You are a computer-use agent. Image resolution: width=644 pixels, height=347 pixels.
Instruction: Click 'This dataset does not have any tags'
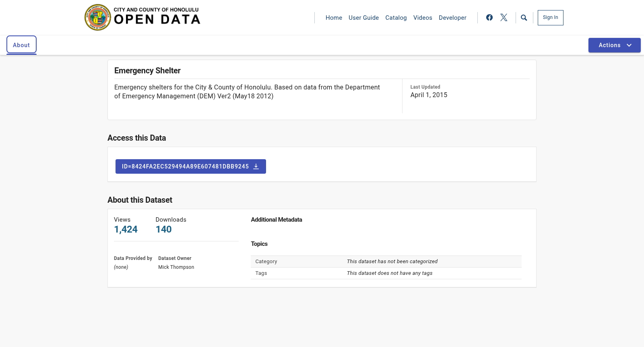pos(390,273)
